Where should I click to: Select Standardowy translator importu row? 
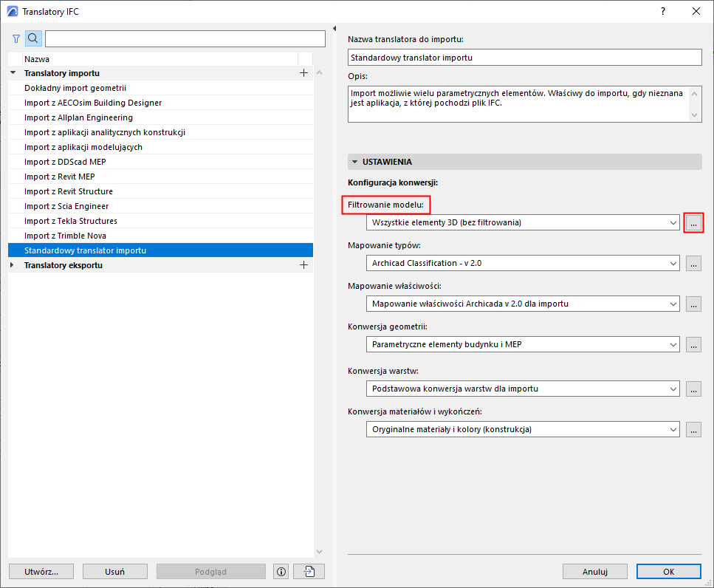point(160,250)
